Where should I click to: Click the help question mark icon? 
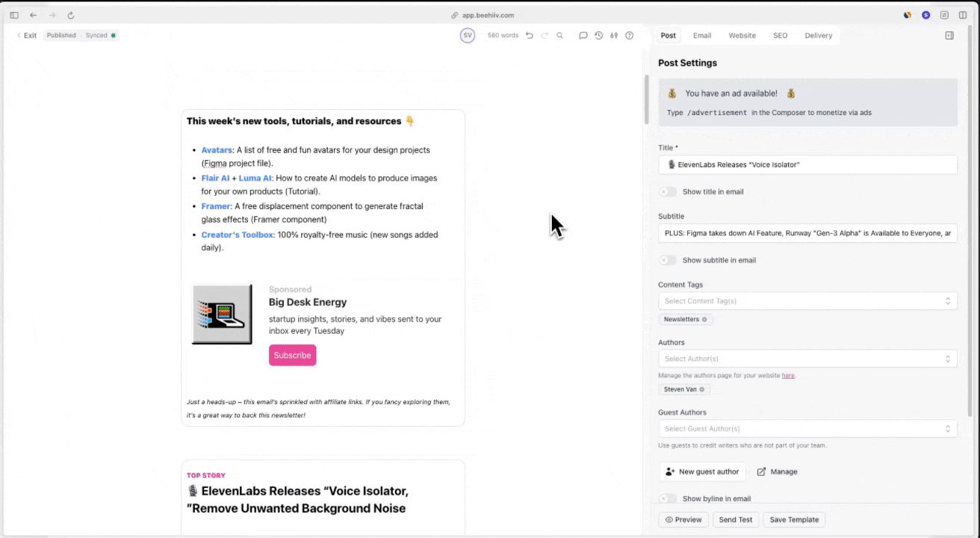point(629,35)
